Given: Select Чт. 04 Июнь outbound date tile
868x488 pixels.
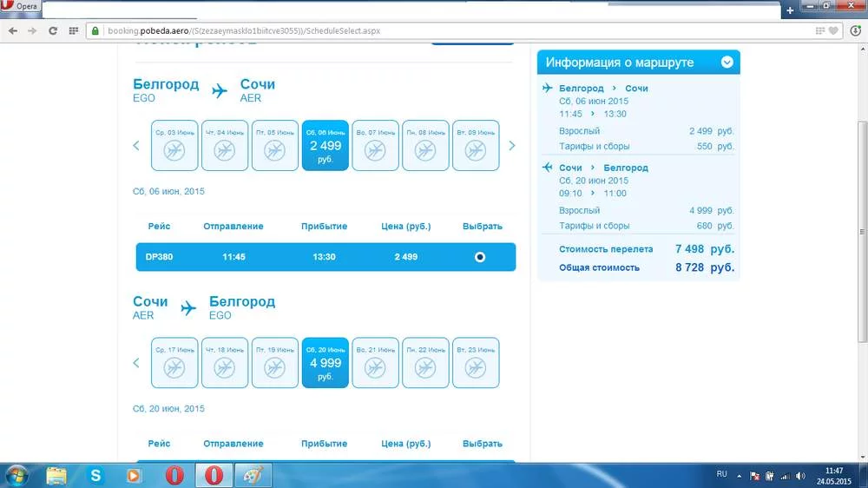Looking at the screenshot, I should tap(225, 145).
